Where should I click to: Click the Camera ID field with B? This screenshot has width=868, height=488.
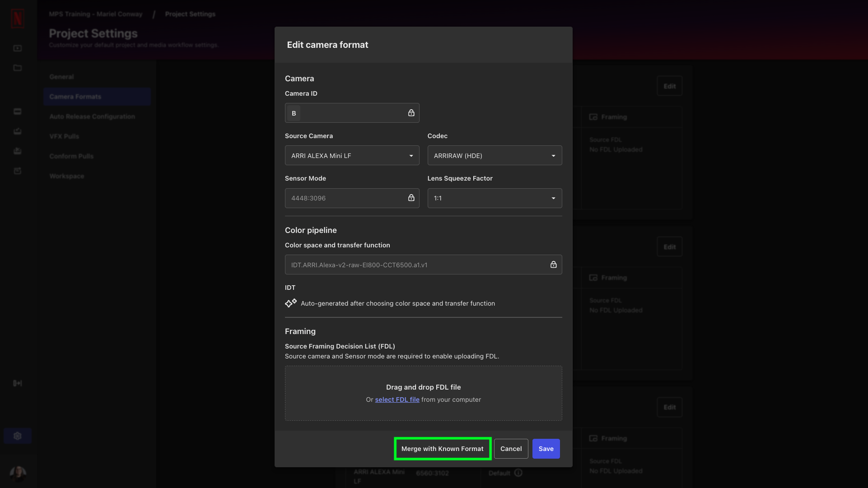(352, 113)
